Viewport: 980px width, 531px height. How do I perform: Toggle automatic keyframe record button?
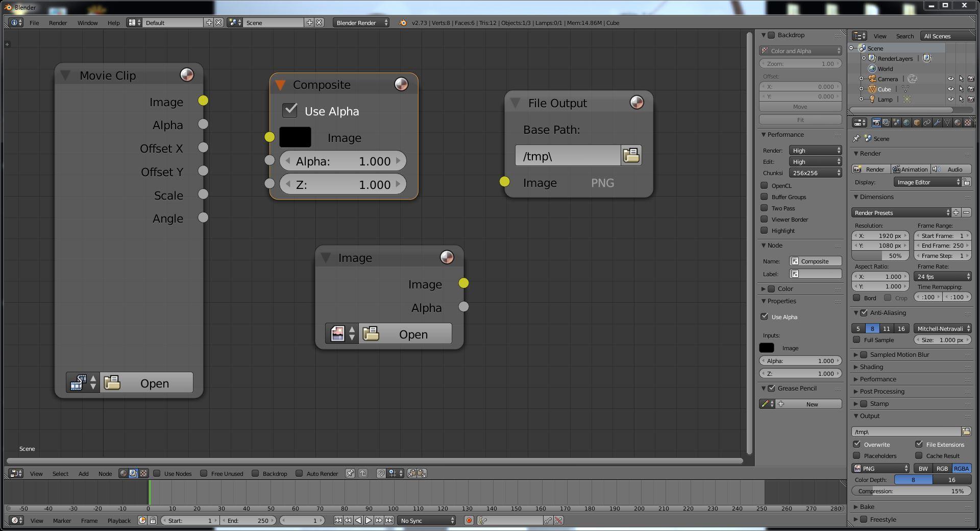pyautogui.click(x=469, y=520)
